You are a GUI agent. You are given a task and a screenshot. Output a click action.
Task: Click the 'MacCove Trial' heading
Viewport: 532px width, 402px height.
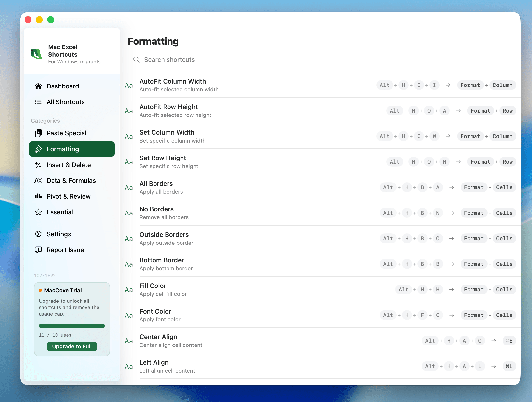pyautogui.click(x=63, y=290)
